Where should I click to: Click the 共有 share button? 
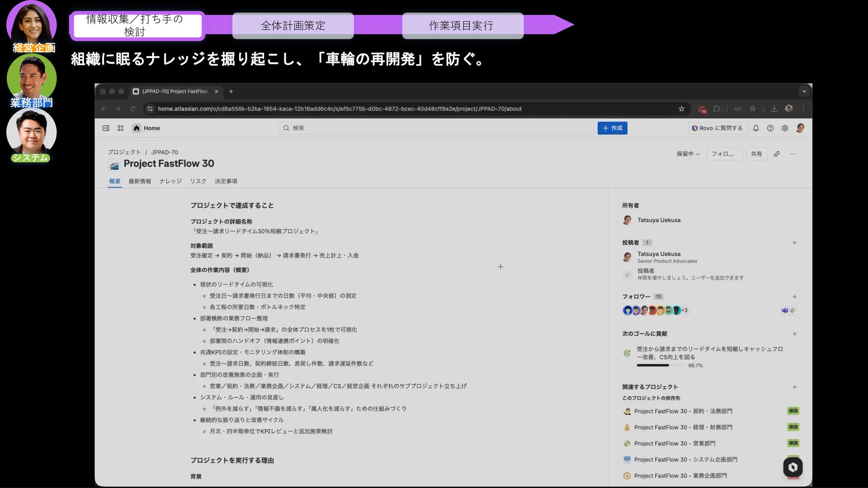756,154
